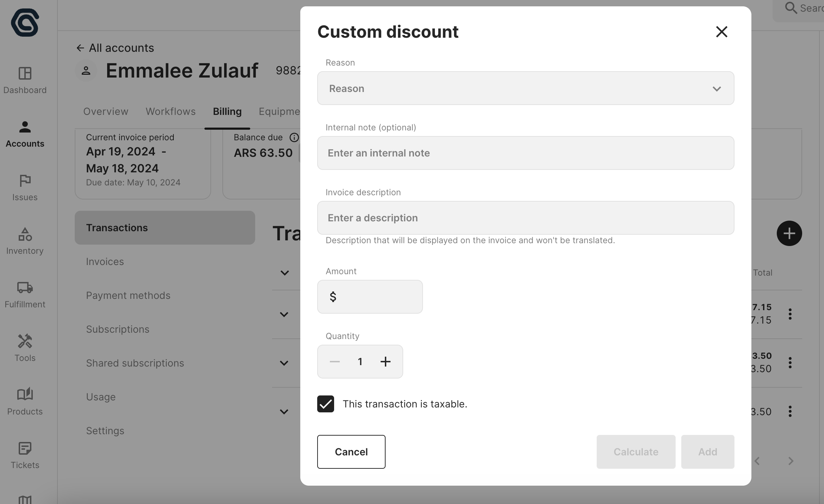Switch to the Workflows tab

(x=171, y=111)
